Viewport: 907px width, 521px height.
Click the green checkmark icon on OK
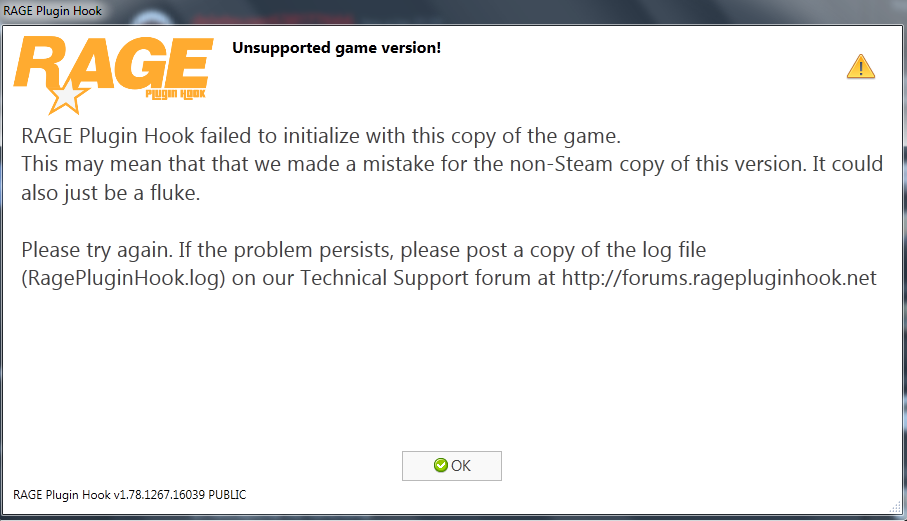440,465
